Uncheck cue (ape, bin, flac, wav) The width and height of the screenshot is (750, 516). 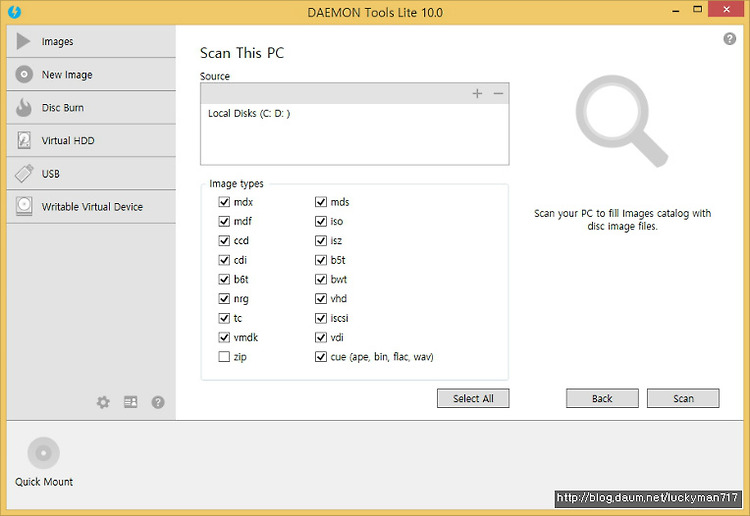tap(320, 357)
